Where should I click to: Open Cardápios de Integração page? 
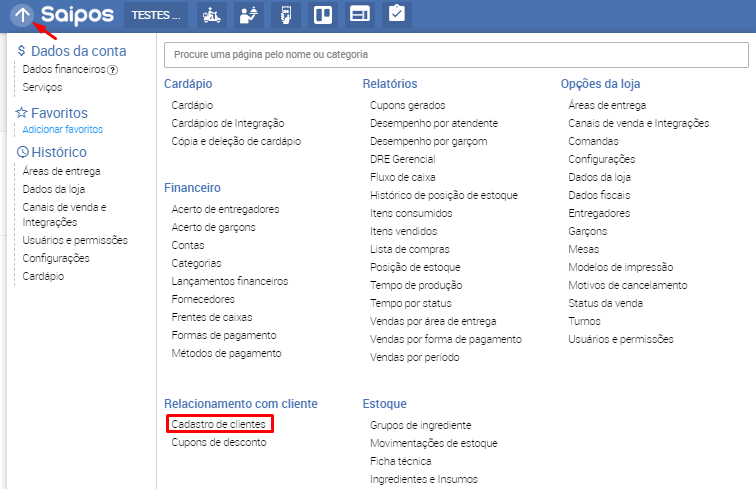pyautogui.click(x=227, y=123)
